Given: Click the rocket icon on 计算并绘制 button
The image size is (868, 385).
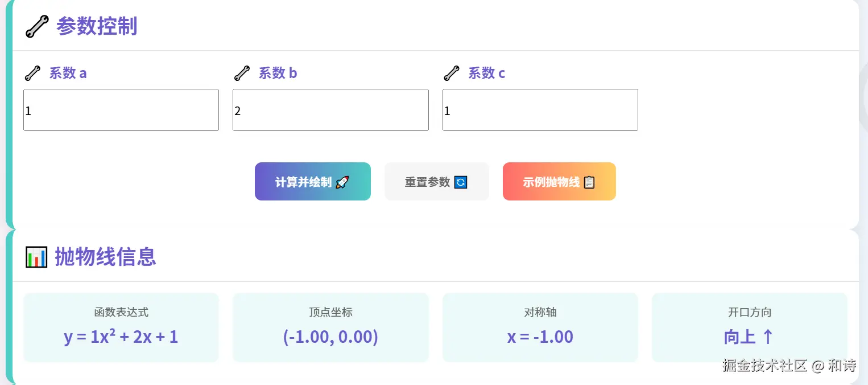Looking at the screenshot, I should 342,182.
